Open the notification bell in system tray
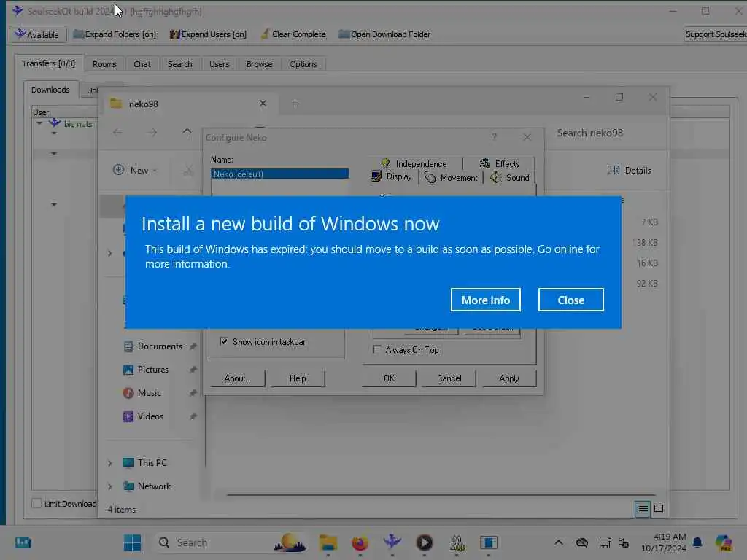This screenshot has height=560, width=747. 697,542
